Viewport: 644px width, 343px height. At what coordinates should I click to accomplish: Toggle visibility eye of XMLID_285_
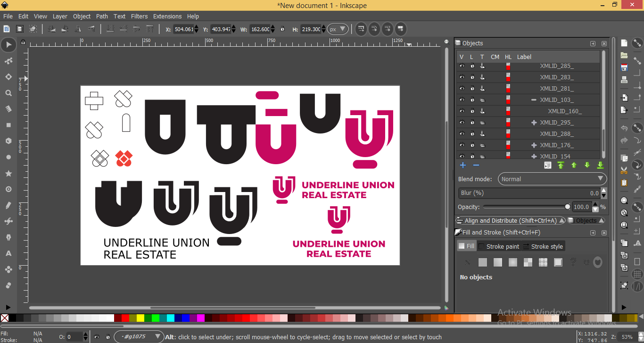[x=462, y=66]
